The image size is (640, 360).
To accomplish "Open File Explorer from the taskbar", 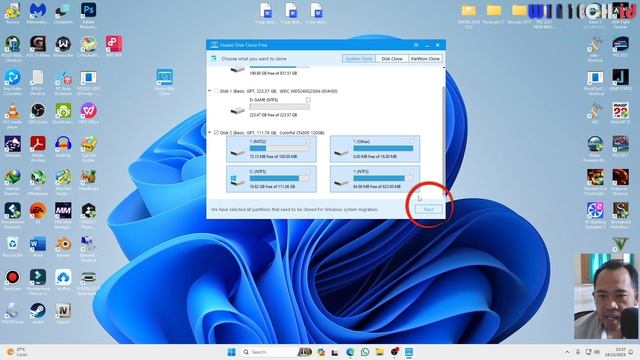I will [379, 352].
